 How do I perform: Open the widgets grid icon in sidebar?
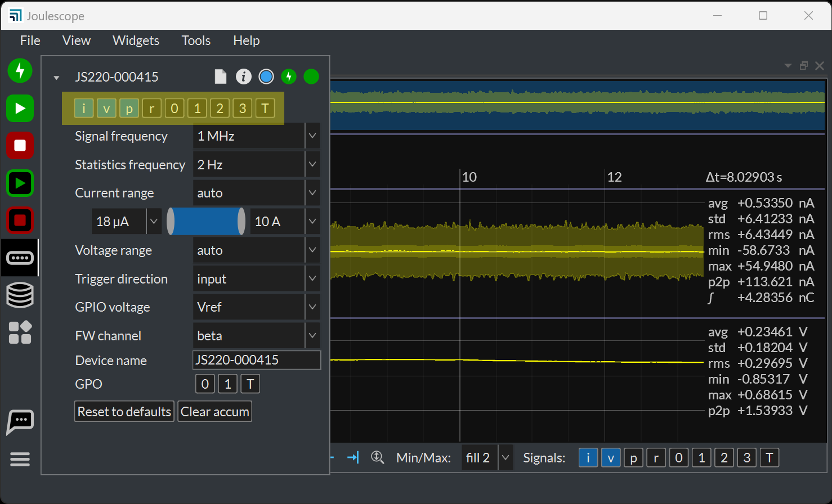[x=20, y=332]
